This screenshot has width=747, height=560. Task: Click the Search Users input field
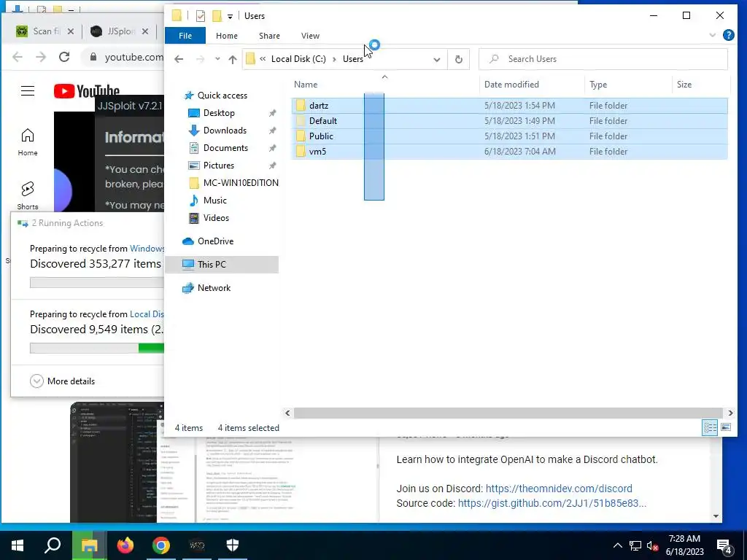[x=603, y=59]
